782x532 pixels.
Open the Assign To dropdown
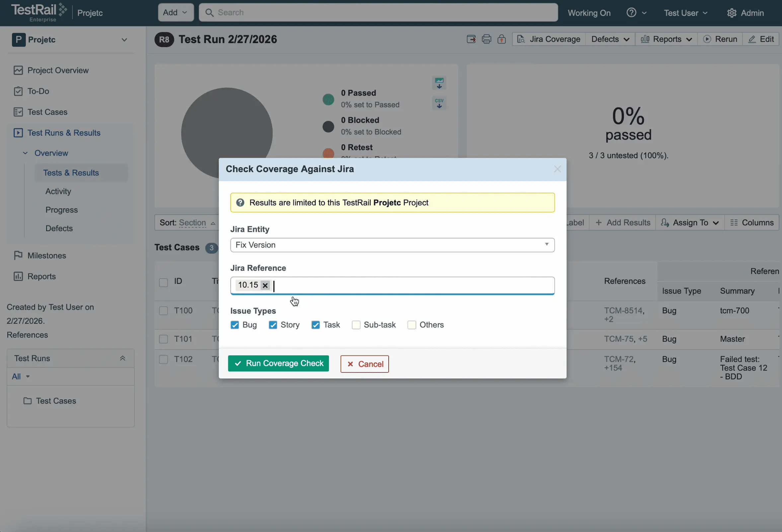[x=690, y=223]
